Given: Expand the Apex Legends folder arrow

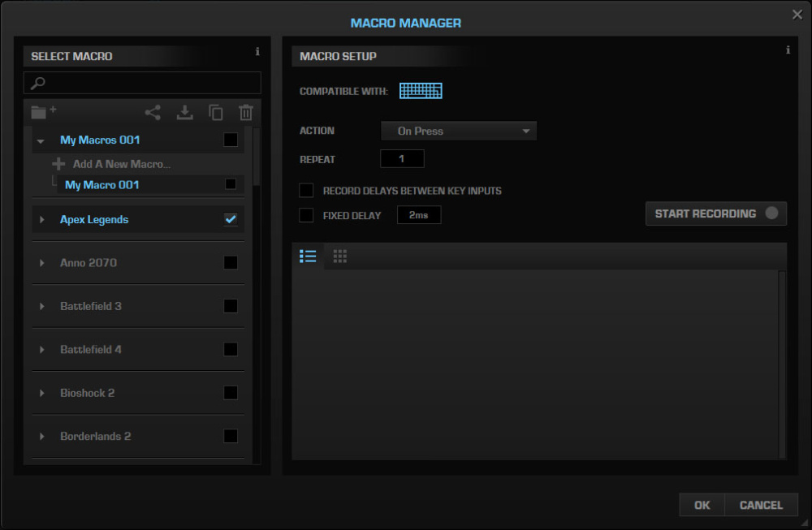Looking at the screenshot, I should [x=42, y=219].
